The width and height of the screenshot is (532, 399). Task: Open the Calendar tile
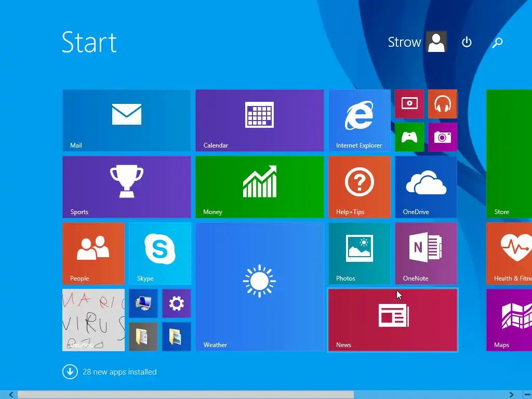click(260, 121)
